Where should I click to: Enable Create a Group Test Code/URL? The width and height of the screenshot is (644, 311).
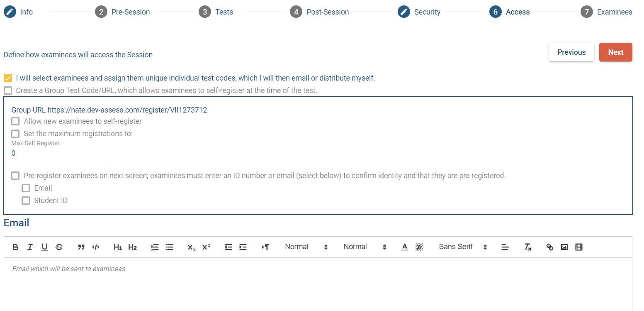pyautogui.click(x=8, y=91)
